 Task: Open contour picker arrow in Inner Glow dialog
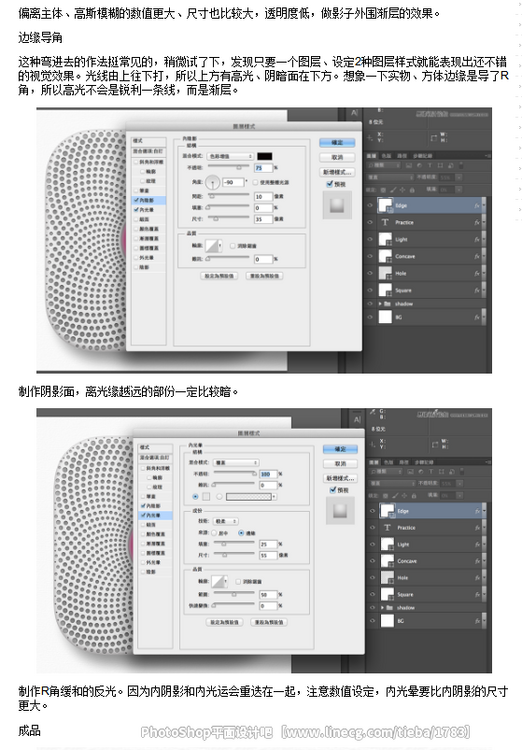[226, 582]
